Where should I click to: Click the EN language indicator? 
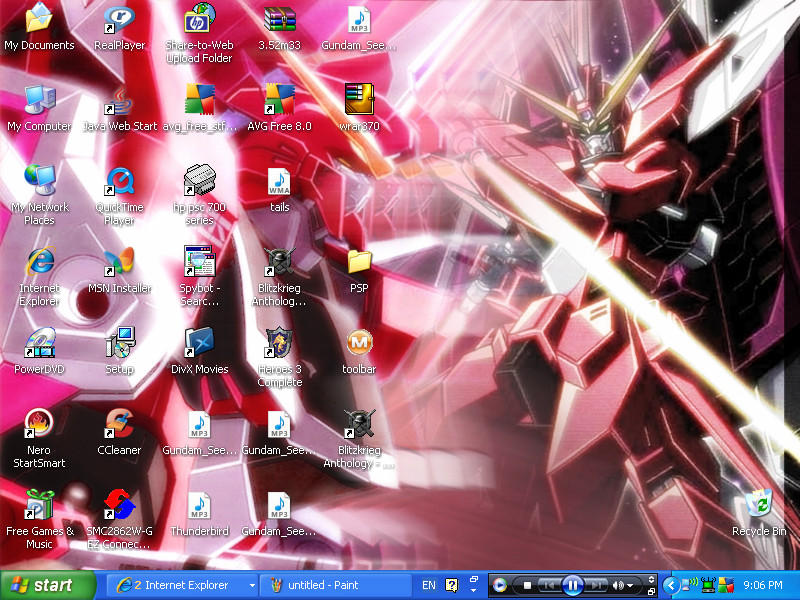429,585
